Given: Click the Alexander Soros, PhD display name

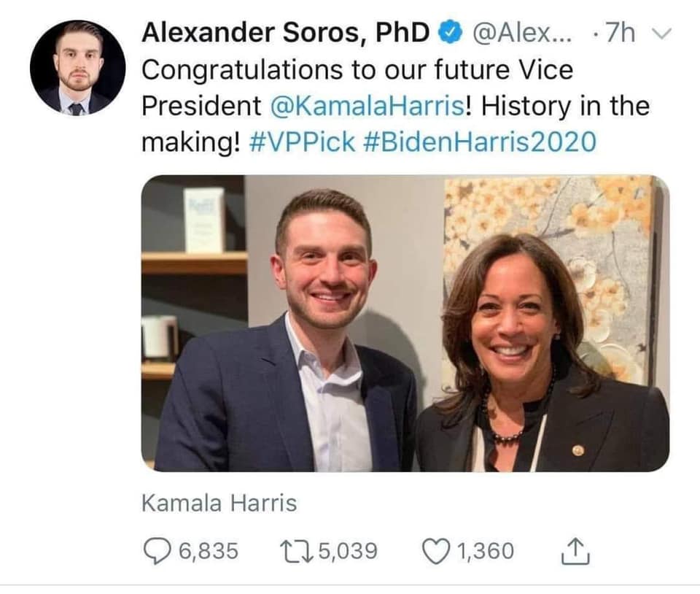Looking at the screenshot, I should tap(286, 33).
